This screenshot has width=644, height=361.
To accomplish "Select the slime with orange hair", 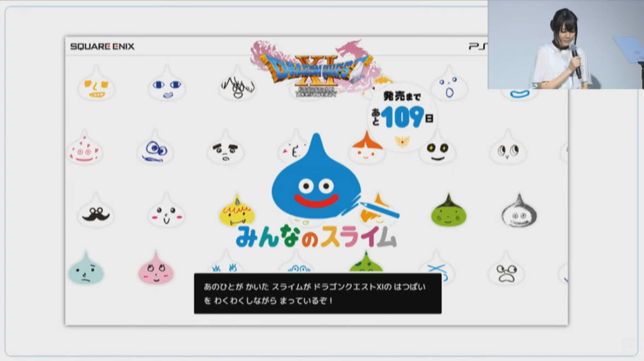I will pos(367,148).
